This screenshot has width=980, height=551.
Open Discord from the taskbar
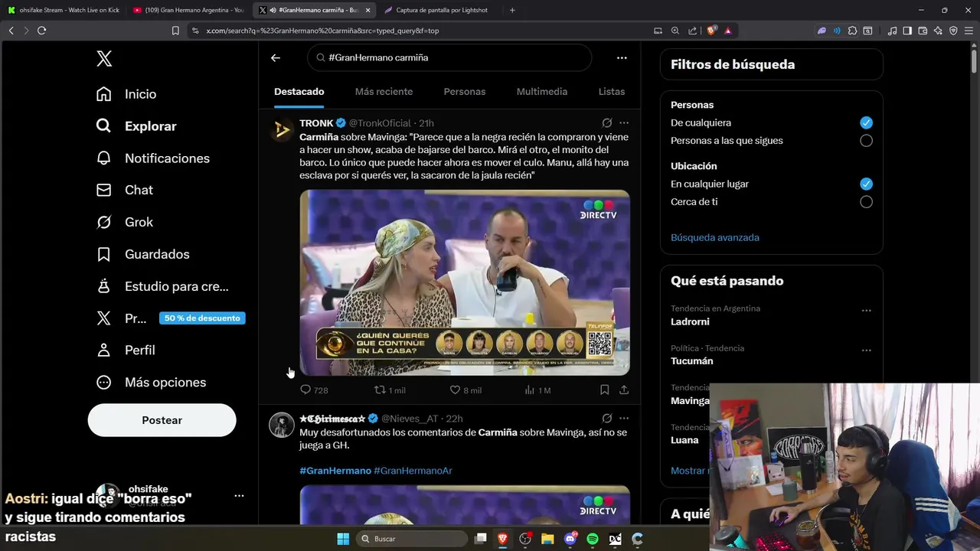pos(570,539)
